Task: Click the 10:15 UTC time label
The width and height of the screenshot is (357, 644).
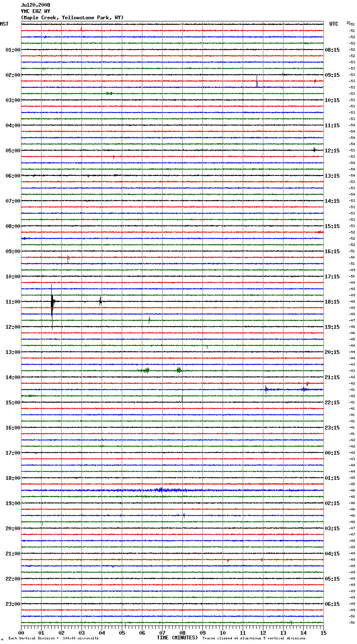Action: pos(332,100)
